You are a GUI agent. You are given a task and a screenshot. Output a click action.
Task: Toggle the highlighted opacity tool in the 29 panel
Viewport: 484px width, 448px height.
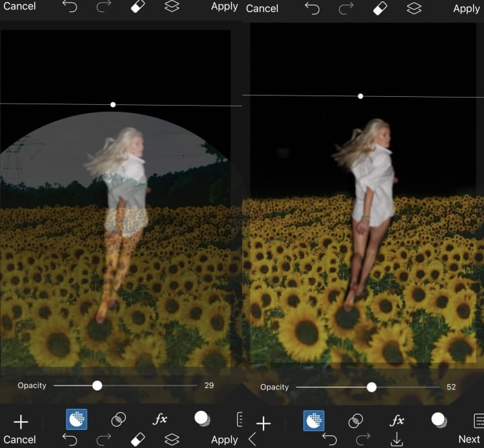click(x=76, y=420)
